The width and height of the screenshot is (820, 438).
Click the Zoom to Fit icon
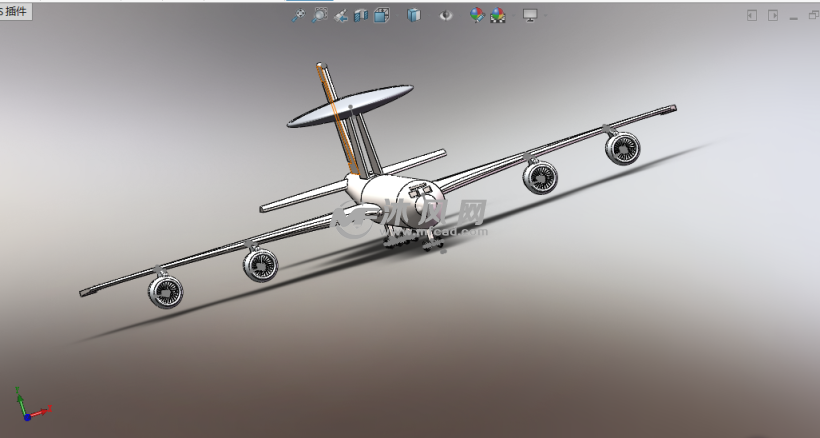(x=298, y=15)
